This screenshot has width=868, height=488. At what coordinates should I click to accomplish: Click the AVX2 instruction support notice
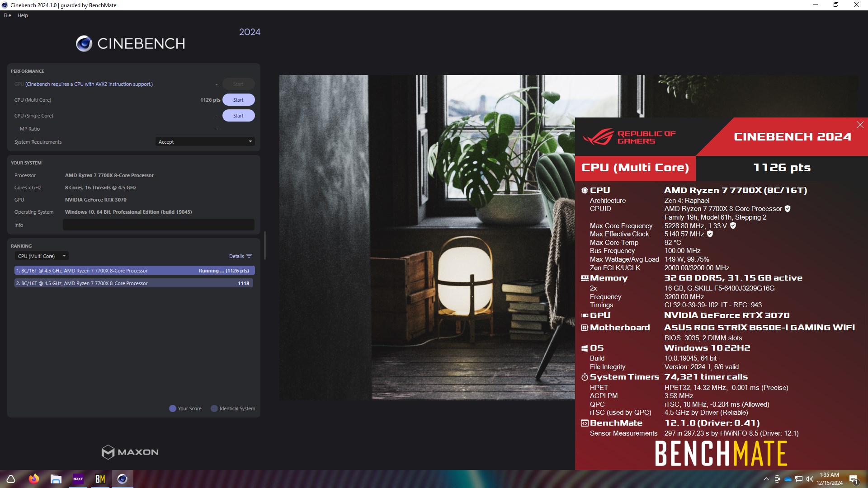pyautogui.click(x=89, y=84)
